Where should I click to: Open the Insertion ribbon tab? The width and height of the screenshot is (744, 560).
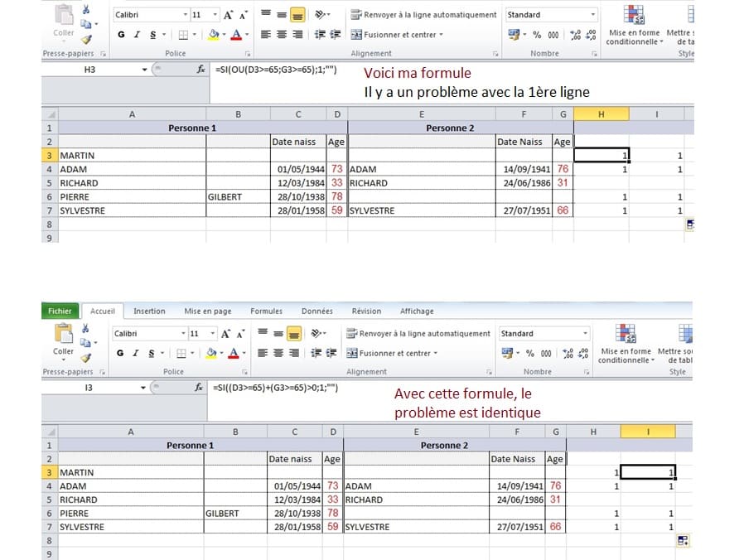click(x=149, y=311)
